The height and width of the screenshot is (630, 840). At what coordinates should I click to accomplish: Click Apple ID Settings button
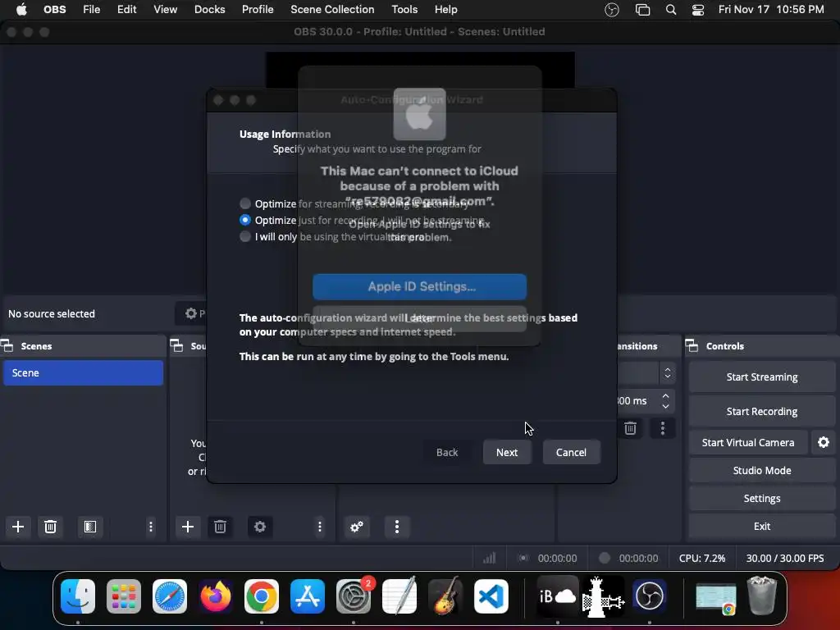click(x=419, y=286)
